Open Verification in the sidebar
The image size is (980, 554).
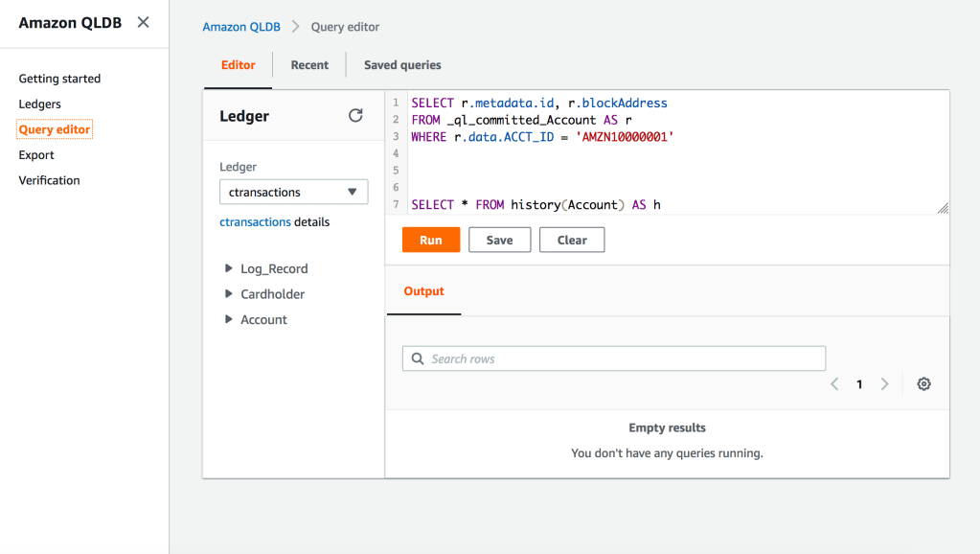pos(49,180)
